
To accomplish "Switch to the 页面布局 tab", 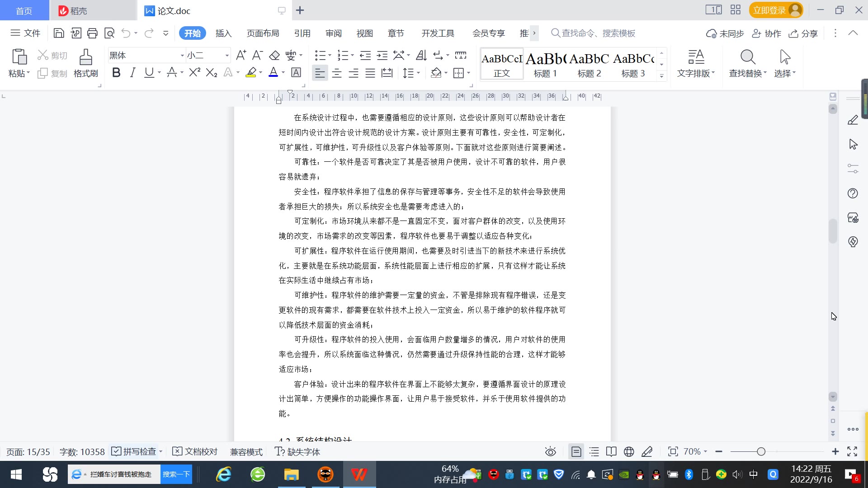I will pos(263,33).
